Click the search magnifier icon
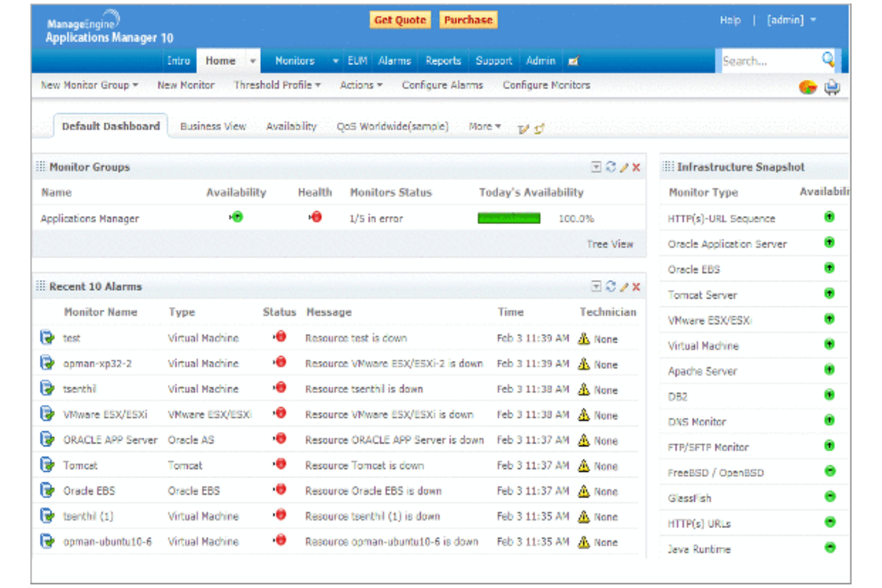This screenshot has height=588, width=882. (828, 60)
